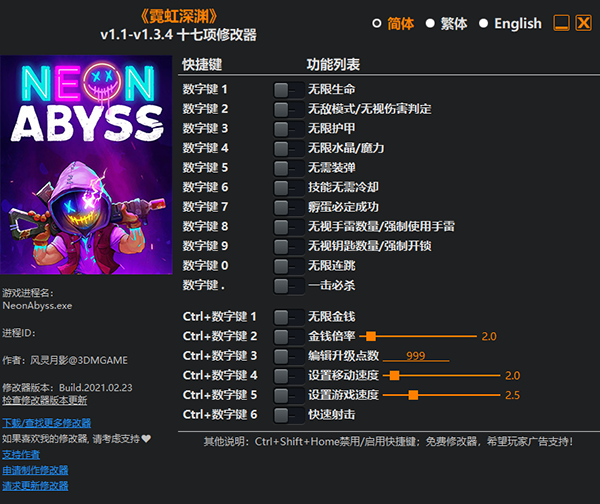Enable 技能无需冷却 switch
Screen dimensions: 600x504
point(289,188)
